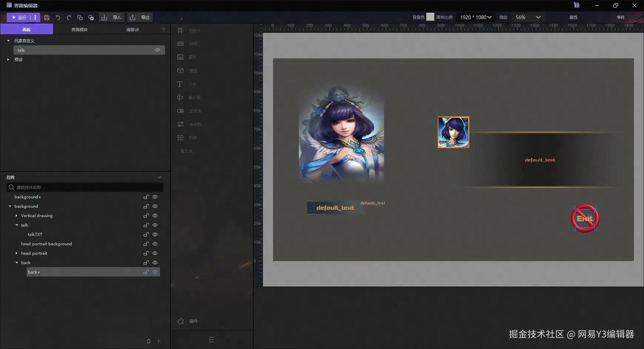Expand the Vertical drawing node
Image resolution: width=644 pixels, height=349 pixels.
coord(17,216)
